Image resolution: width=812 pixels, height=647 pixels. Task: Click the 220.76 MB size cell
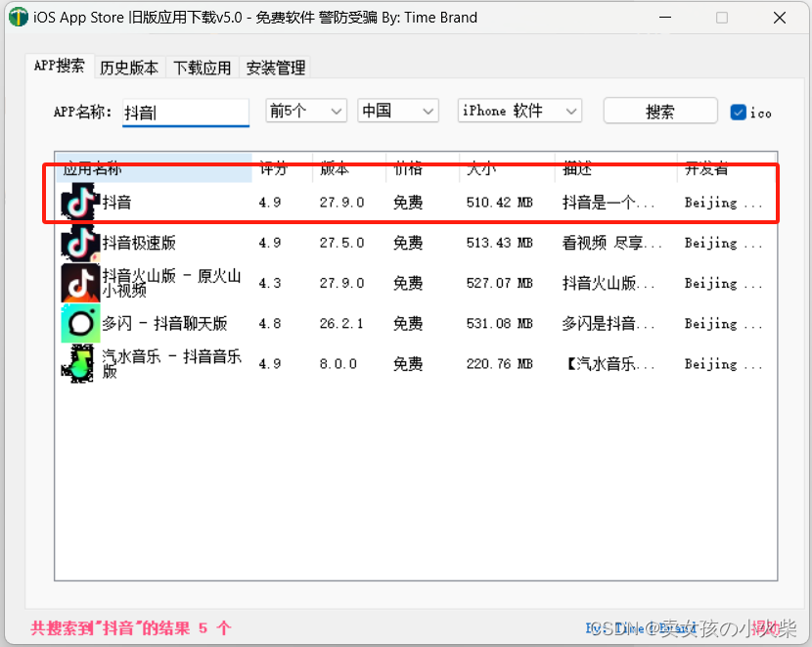(499, 364)
